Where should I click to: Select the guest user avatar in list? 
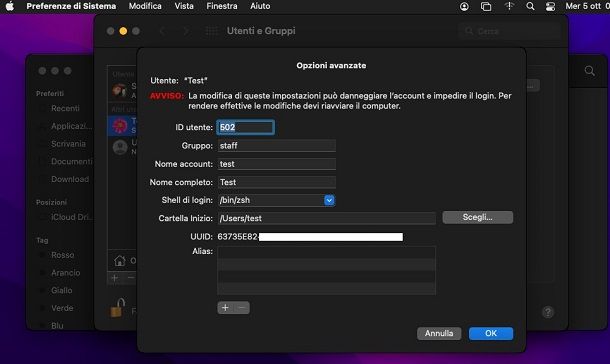(120, 147)
